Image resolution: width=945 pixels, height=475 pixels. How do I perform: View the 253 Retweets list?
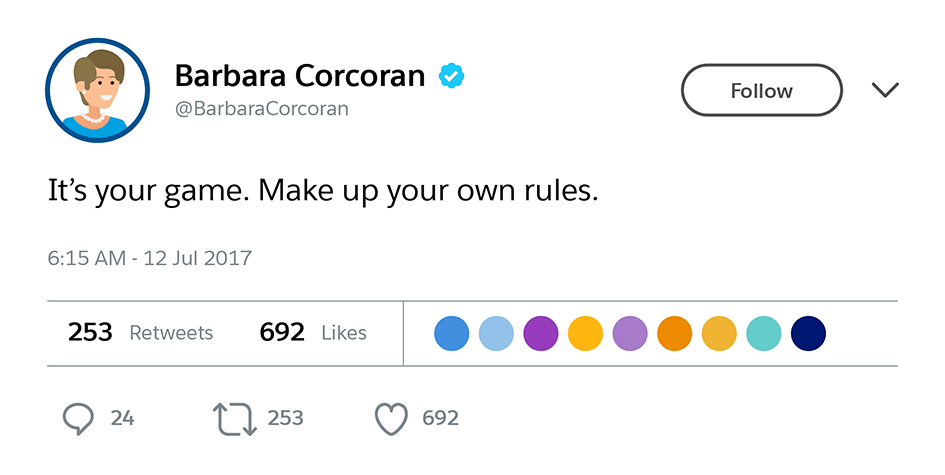click(x=141, y=333)
